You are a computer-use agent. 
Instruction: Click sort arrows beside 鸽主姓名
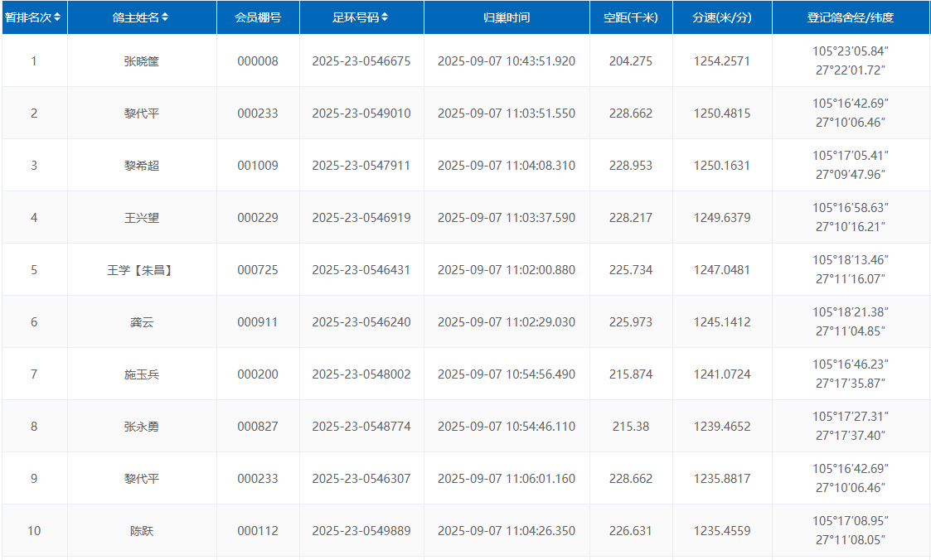166,17
